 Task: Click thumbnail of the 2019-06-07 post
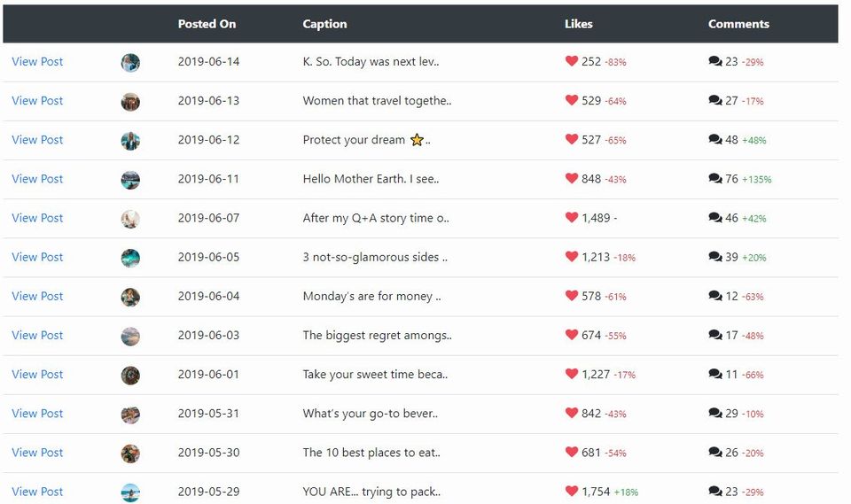(130, 219)
